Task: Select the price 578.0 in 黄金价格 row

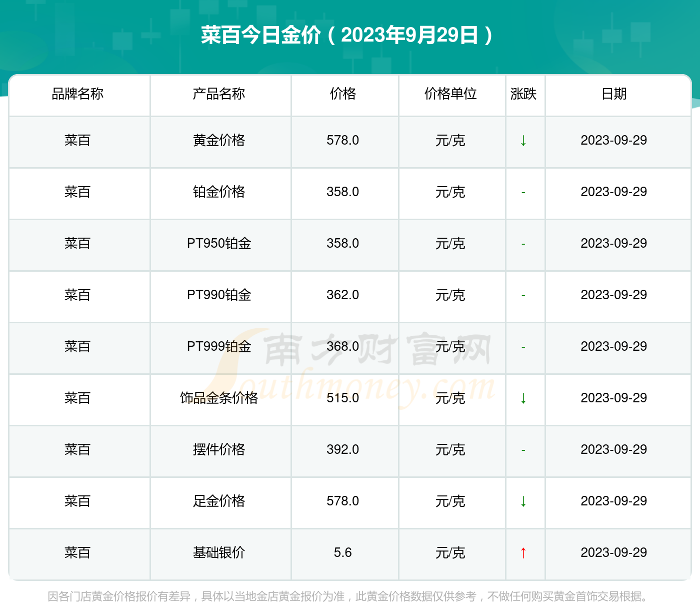Action: point(343,141)
